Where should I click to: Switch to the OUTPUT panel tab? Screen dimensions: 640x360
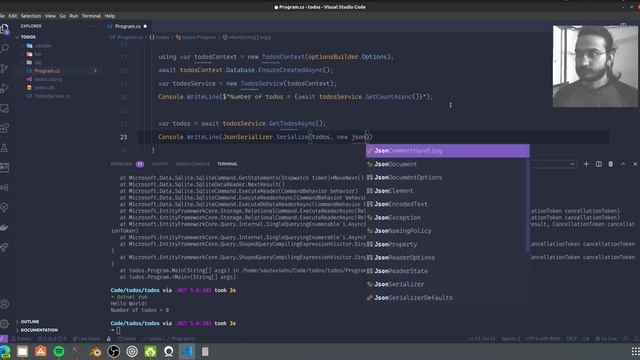[160, 164]
